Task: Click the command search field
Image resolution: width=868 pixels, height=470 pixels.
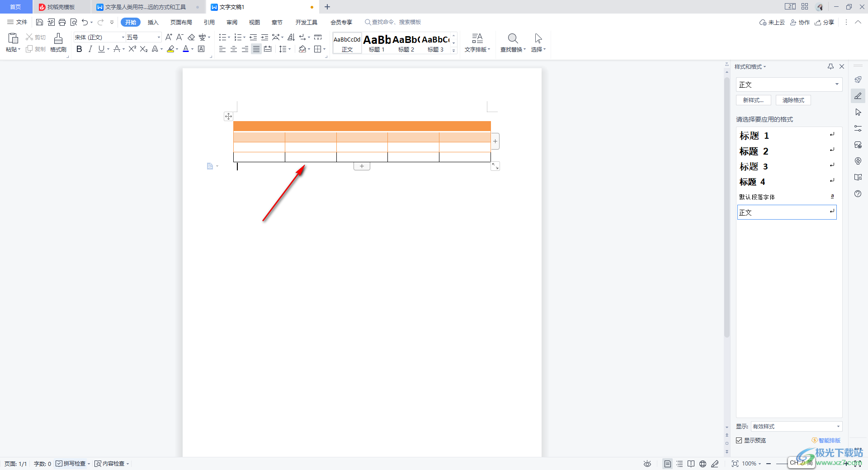Action: (x=393, y=22)
